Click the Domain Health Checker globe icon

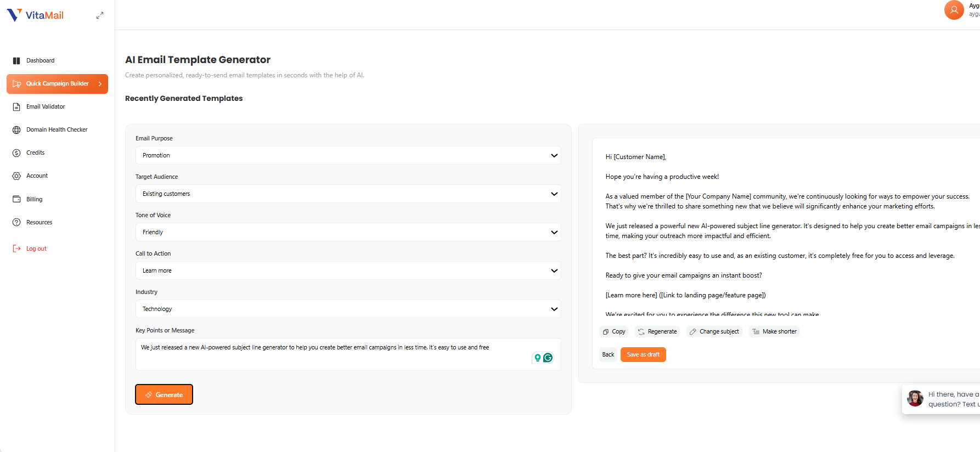click(16, 130)
